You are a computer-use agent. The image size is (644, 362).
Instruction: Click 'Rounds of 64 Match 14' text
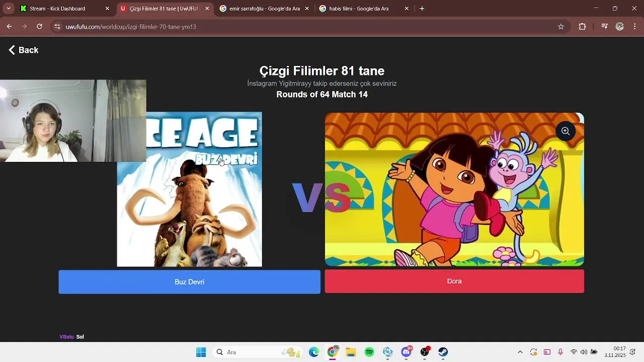(322, 95)
